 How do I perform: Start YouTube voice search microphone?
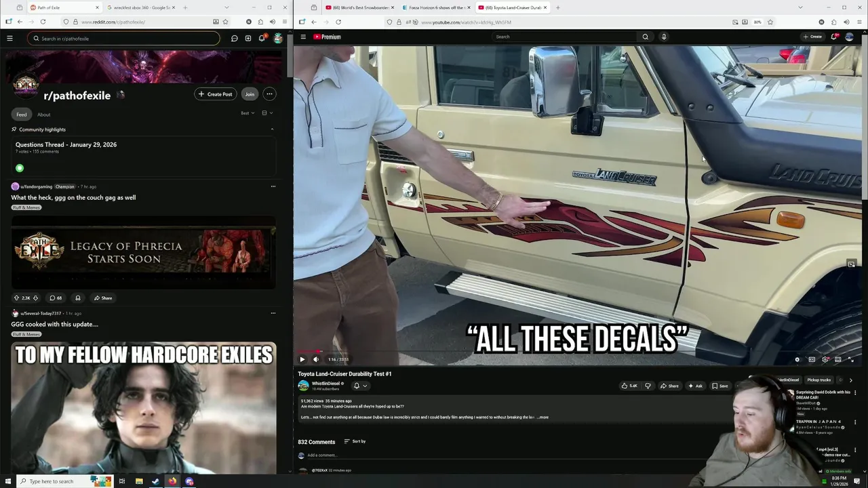pyautogui.click(x=664, y=37)
